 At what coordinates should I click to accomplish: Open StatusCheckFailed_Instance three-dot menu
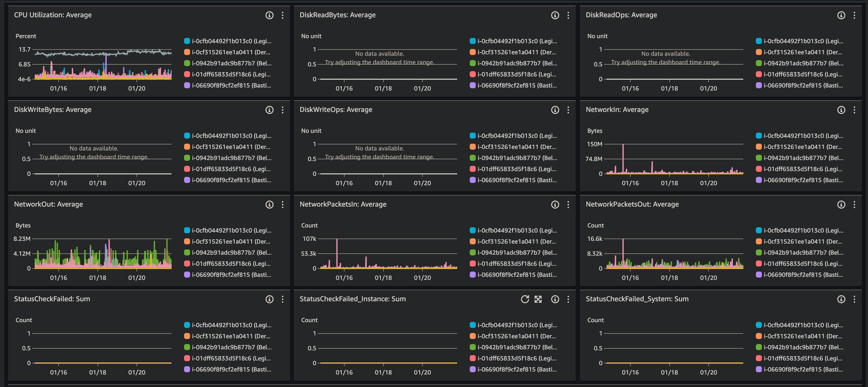coord(568,299)
